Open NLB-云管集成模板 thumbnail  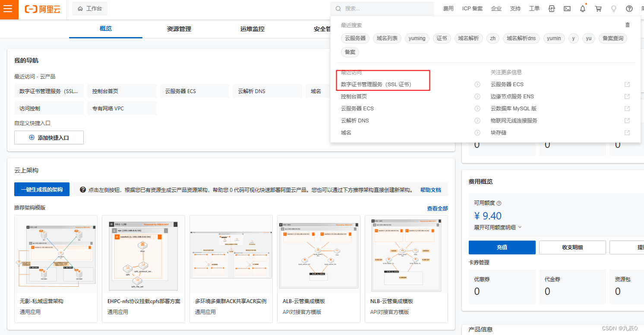tap(406, 255)
